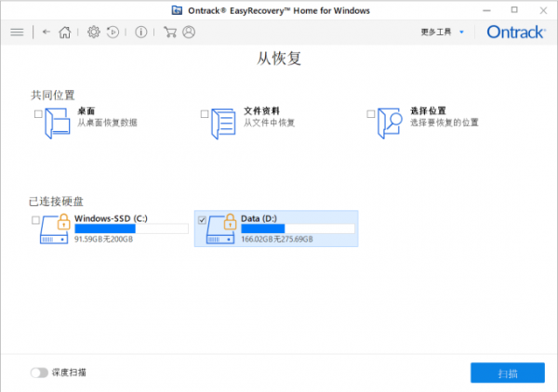The height and width of the screenshot is (392, 558).
Task: Select the 选择位置 folder search icon
Action: click(x=390, y=123)
